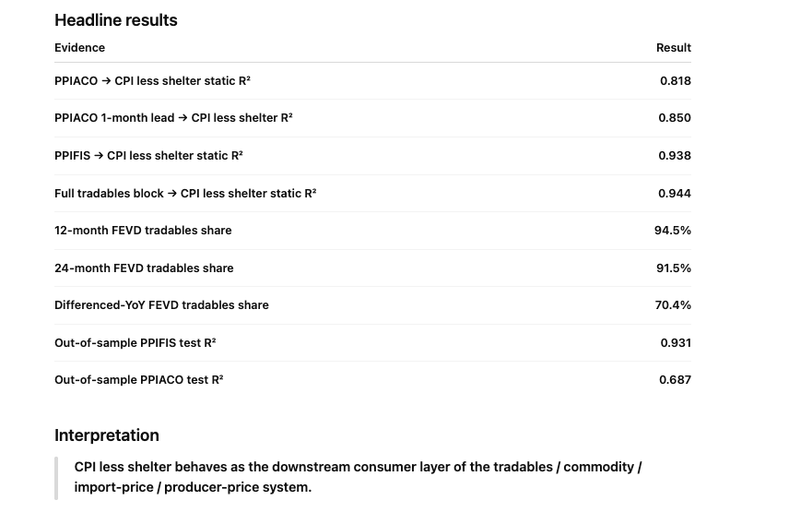
Task: Click the 0.938 result value
Action: point(675,156)
